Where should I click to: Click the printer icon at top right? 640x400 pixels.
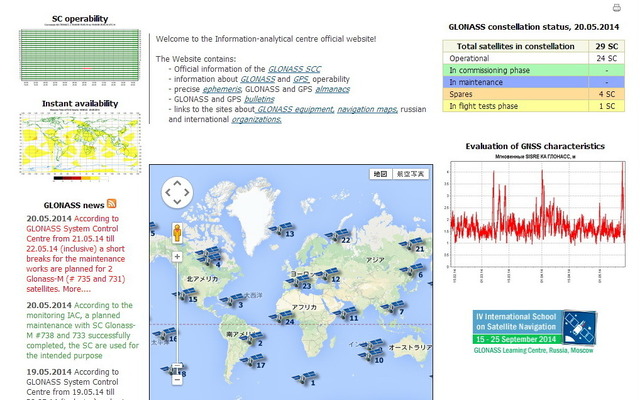point(616,7)
